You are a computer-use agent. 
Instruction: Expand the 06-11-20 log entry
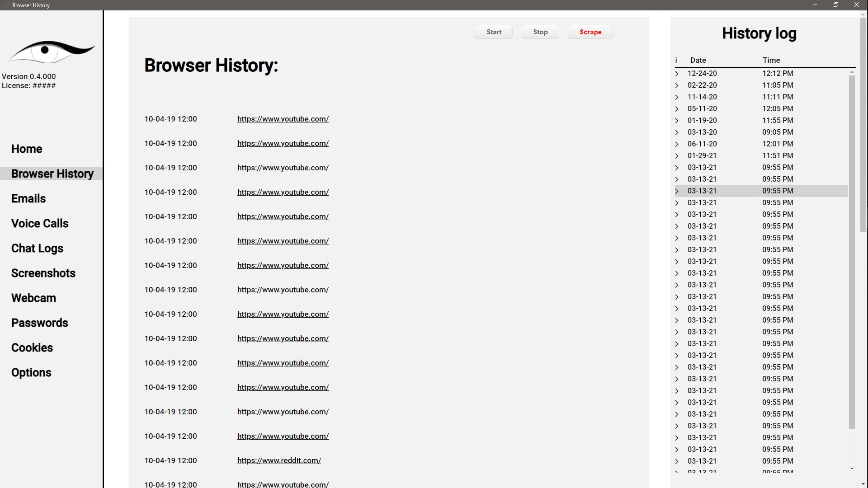tap(677, 144)
